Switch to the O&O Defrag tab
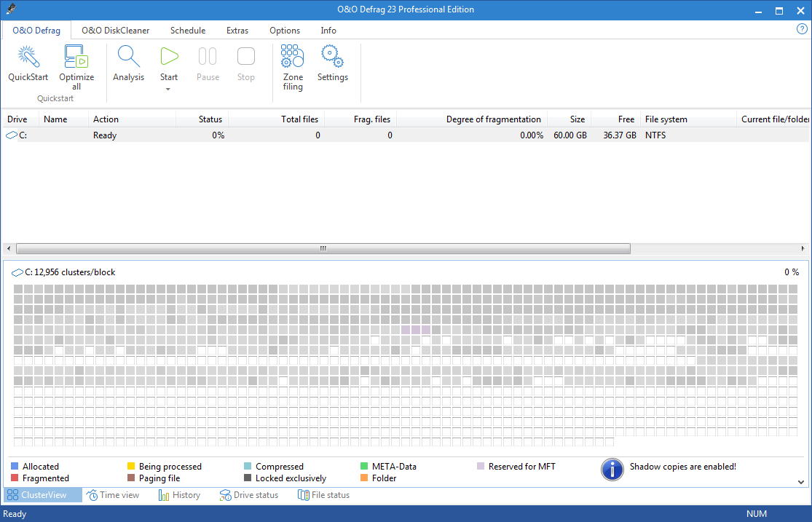The height and width of the screenshot is (522, 812). pyautogui.click(x=36, y=31)
